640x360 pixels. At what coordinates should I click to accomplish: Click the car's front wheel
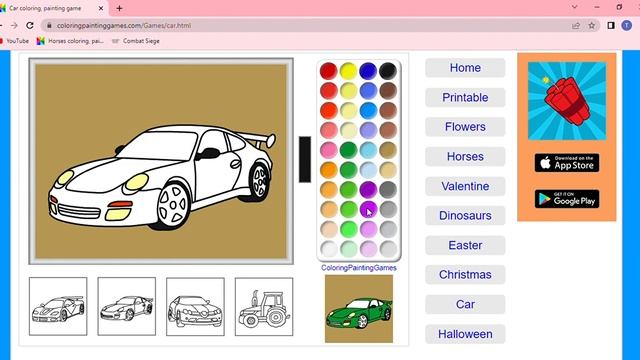pos(173,206)
